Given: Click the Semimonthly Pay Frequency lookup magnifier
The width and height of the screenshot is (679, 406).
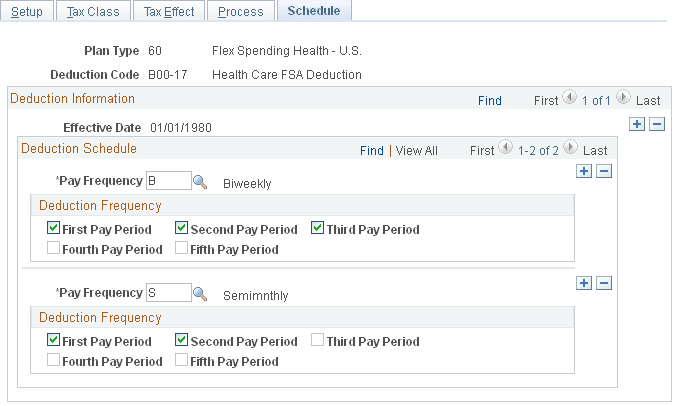Looking at the screenshot, I should [x=200, y=294].
